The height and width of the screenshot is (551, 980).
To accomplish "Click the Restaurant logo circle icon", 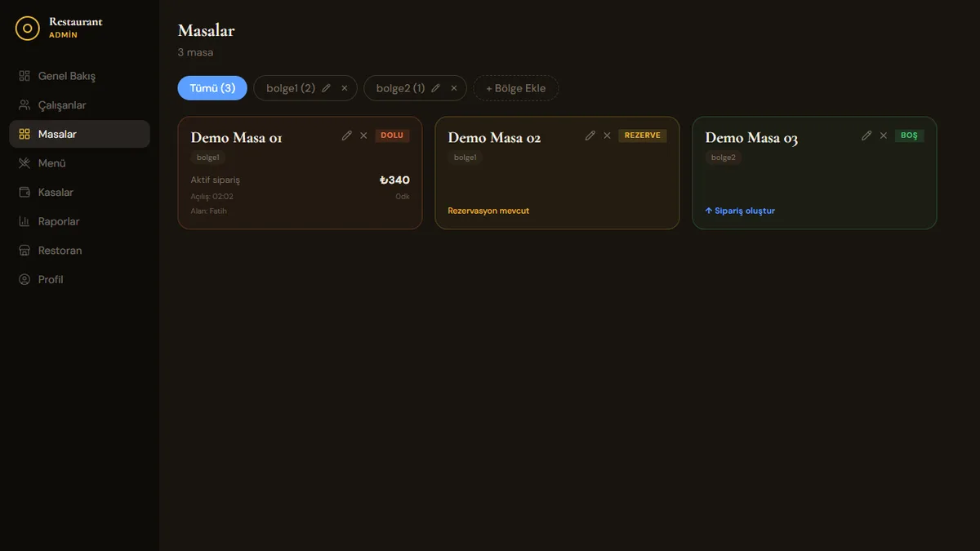I will (27, 28).
